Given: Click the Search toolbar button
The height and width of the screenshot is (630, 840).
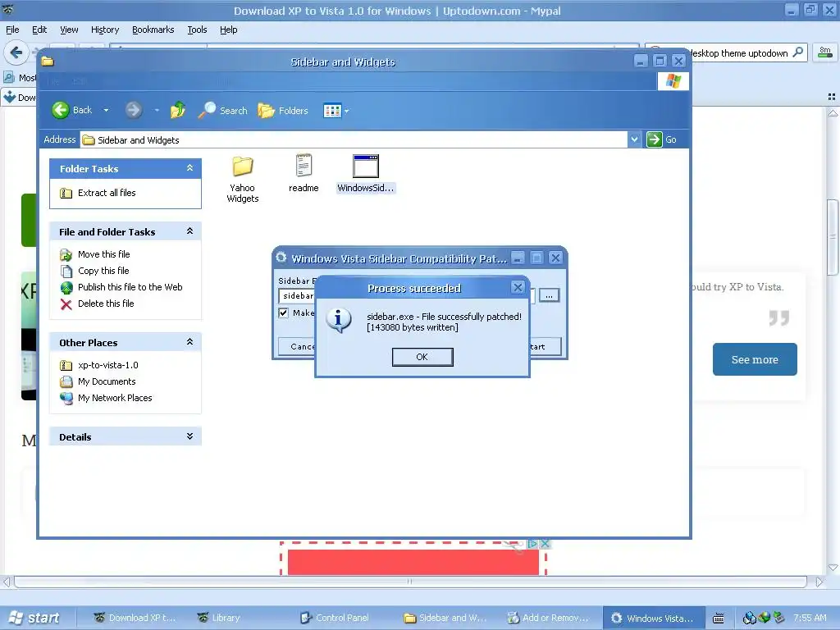Looking at the screenshot, I should coord(223,111).
